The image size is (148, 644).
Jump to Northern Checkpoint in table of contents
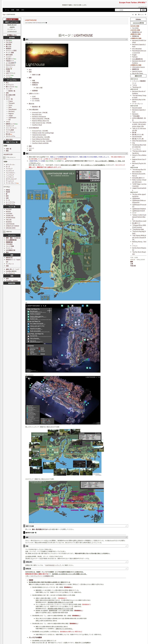pyautogui.click(x=39, y=117)
